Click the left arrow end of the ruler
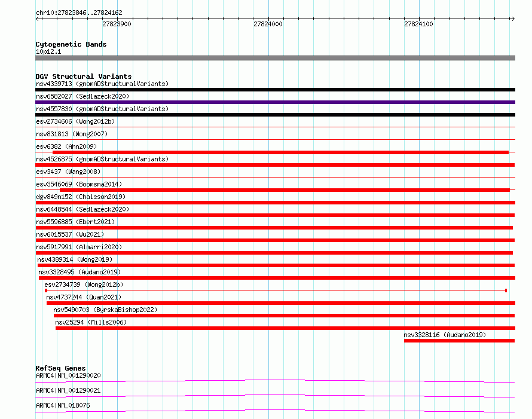 click(38, 19)
